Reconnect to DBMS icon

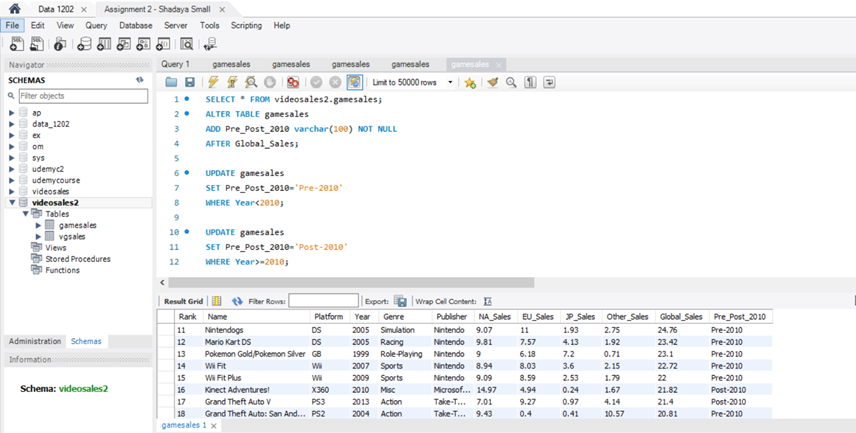coord(210,44)
